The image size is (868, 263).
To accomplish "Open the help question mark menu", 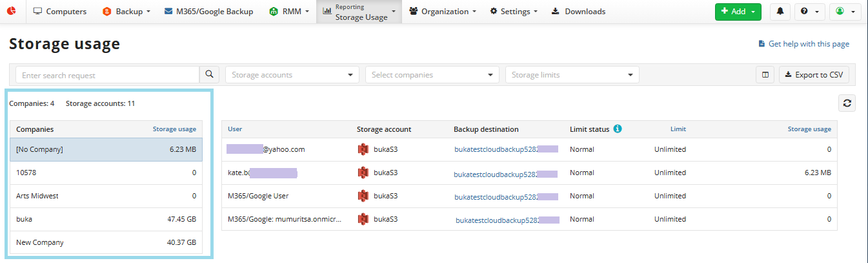I will pyautogui.click(x=807, y=12).
